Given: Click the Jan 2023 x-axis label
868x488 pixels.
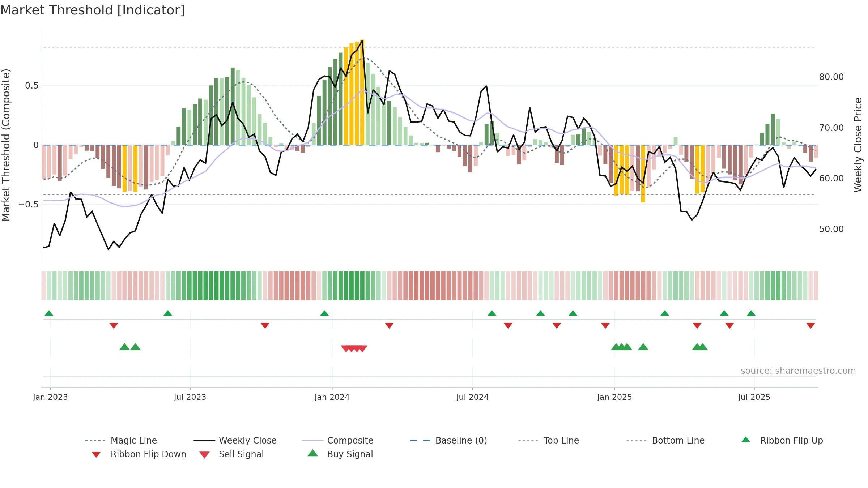Looking at the screenshot, I should 50,397.
